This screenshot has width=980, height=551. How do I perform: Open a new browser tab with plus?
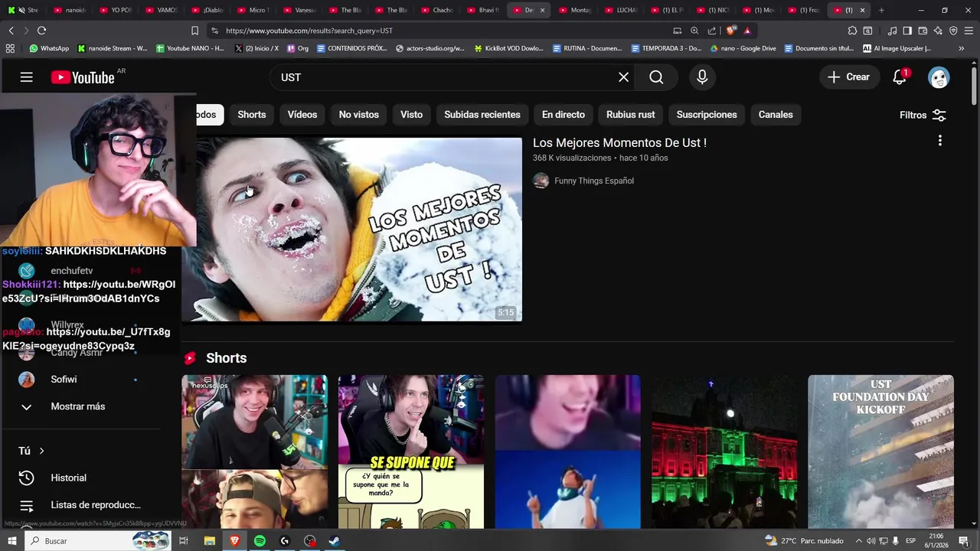[x=881, y=10]
